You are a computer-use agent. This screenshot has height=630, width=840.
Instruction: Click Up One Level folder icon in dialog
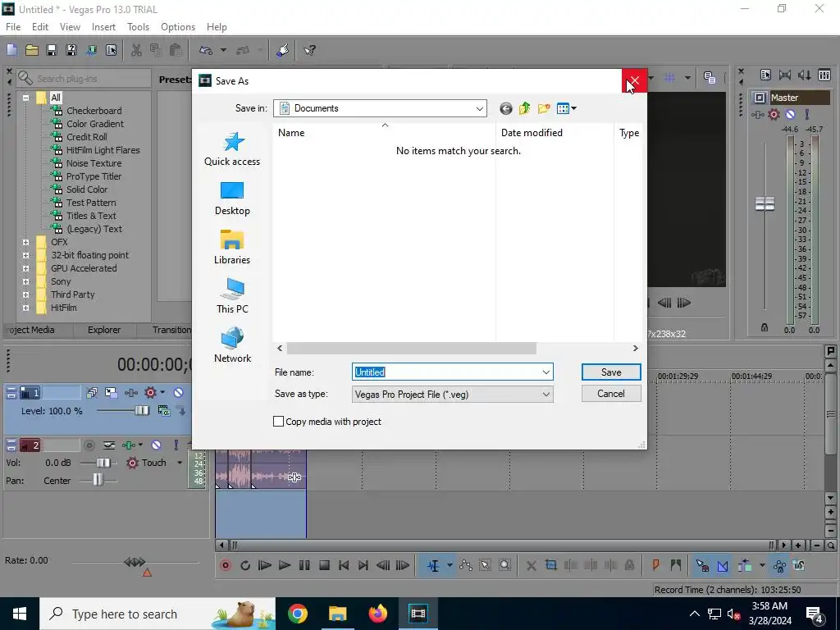(x=524, y=109)
